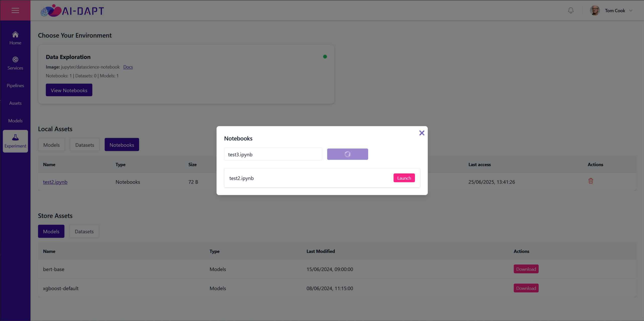Launch the test2.ipynb notebook

(x=404, y=178)
